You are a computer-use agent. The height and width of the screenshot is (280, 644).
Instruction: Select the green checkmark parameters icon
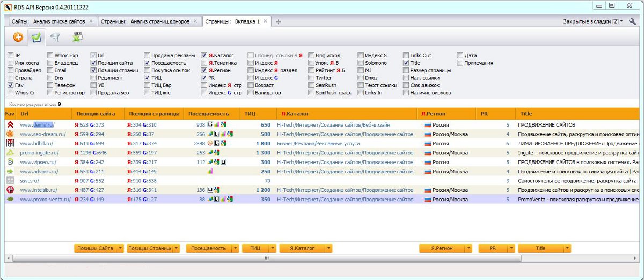36,38
